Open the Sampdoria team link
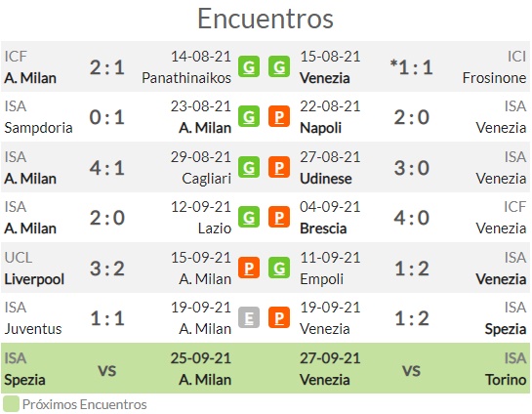The height and width of the screenshot is (414, 532). (38, 128)
